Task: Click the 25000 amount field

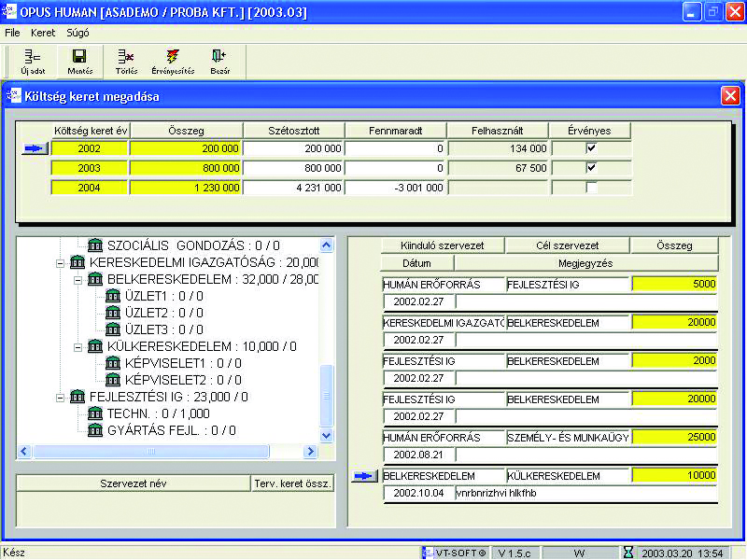Action: click(x=674, y=437)
